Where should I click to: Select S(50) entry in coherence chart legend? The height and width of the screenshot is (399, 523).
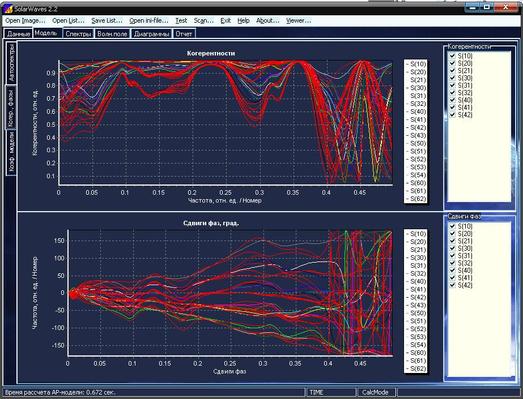click(x=416, y=143)
